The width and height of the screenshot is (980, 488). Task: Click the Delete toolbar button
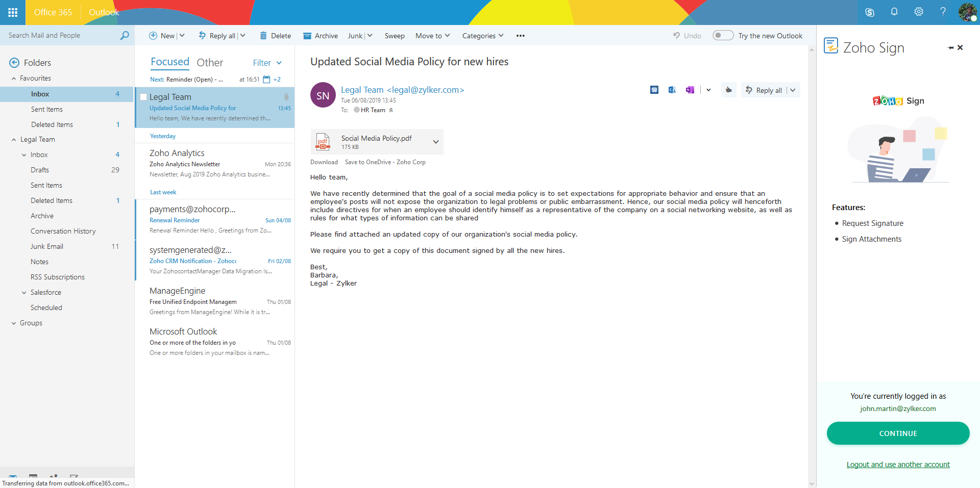click(x=276, y=36)
